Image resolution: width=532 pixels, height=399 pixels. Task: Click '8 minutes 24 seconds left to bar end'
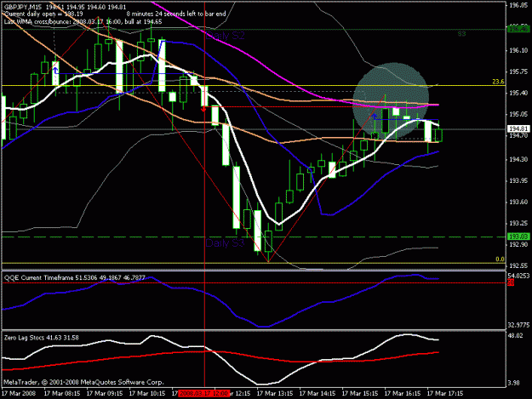pos(176,14)
